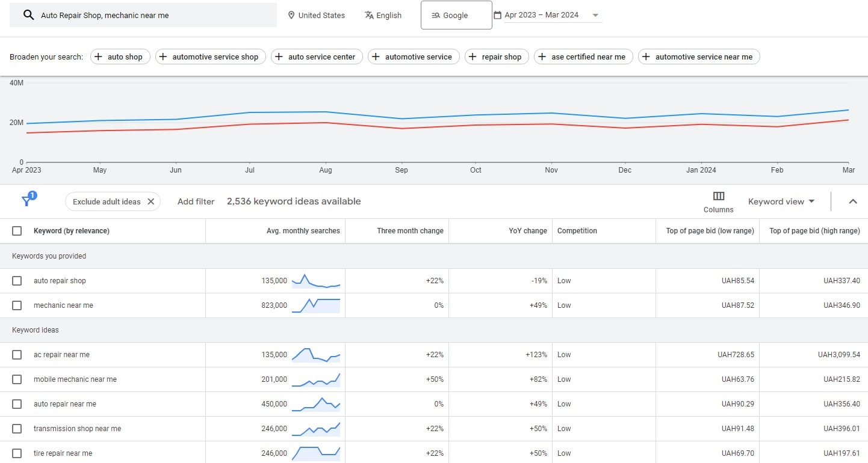This screenshot has width=868, height=463.
Task: Click the search magnifier icon
Action: point(28,15)
